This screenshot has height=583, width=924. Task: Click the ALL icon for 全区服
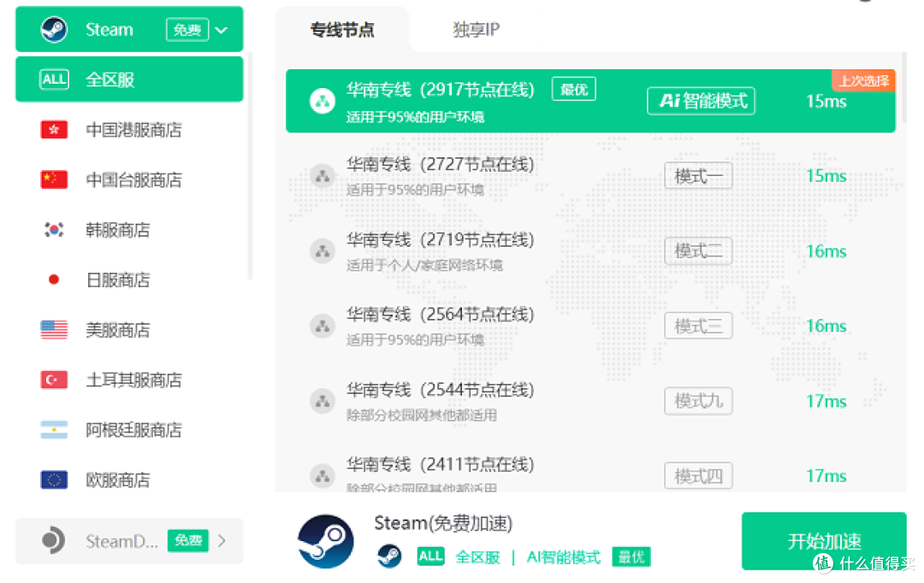[x=55, y=79]
